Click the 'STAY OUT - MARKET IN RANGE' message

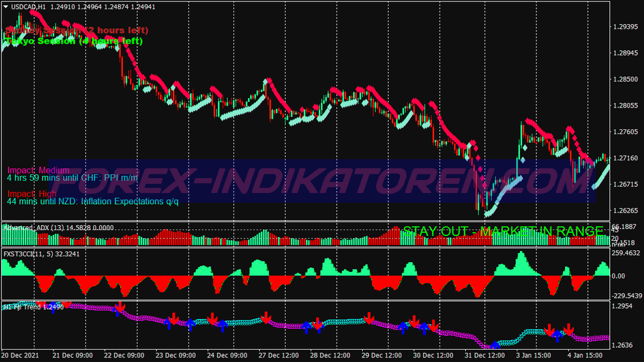(503, 232)
